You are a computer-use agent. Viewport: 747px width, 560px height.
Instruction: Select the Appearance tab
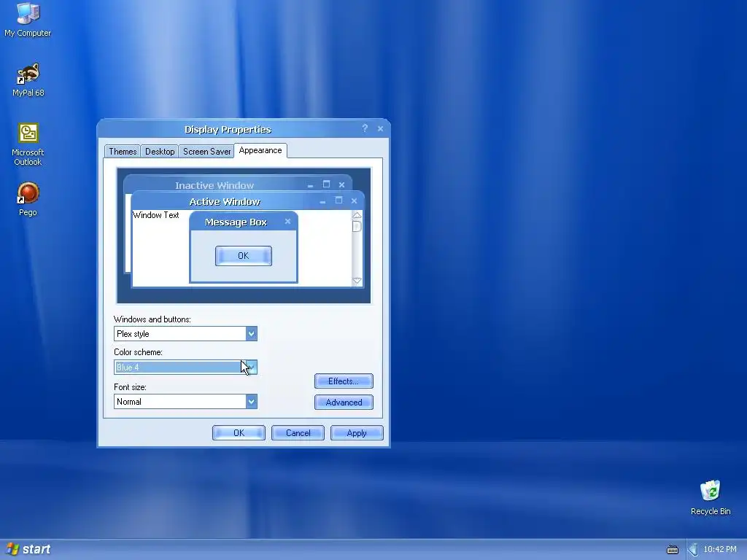coord(260,150)
